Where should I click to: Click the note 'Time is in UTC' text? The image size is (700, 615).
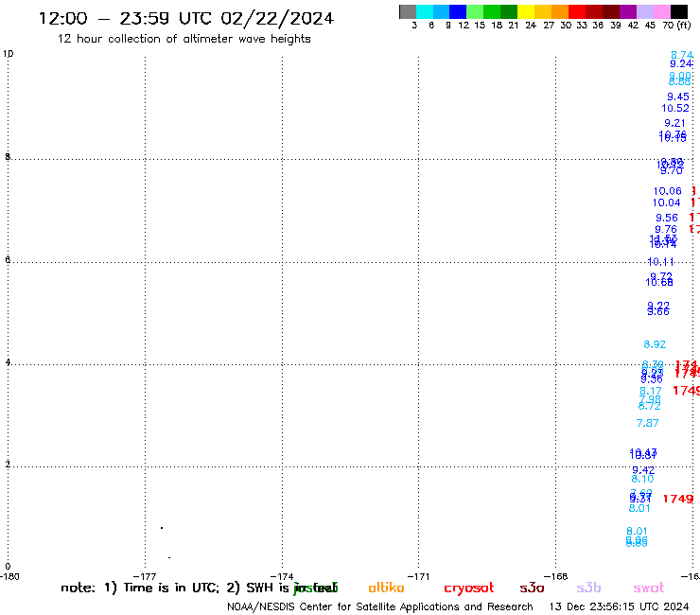[171, 588]
